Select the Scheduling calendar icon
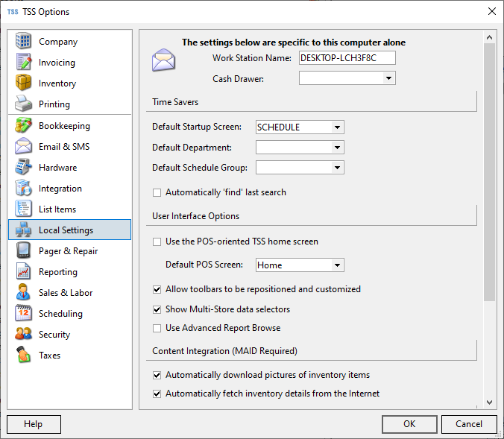 pyautogui.click(x=23, y=314)
